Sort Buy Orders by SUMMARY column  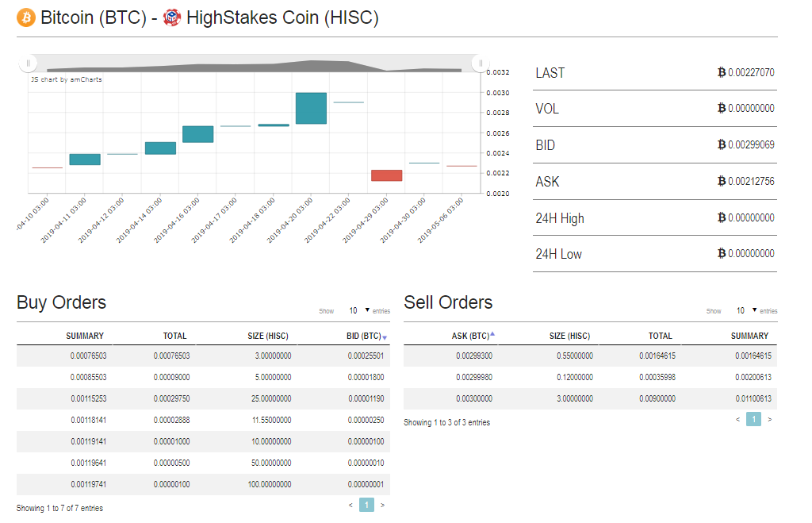pos(85,336)
